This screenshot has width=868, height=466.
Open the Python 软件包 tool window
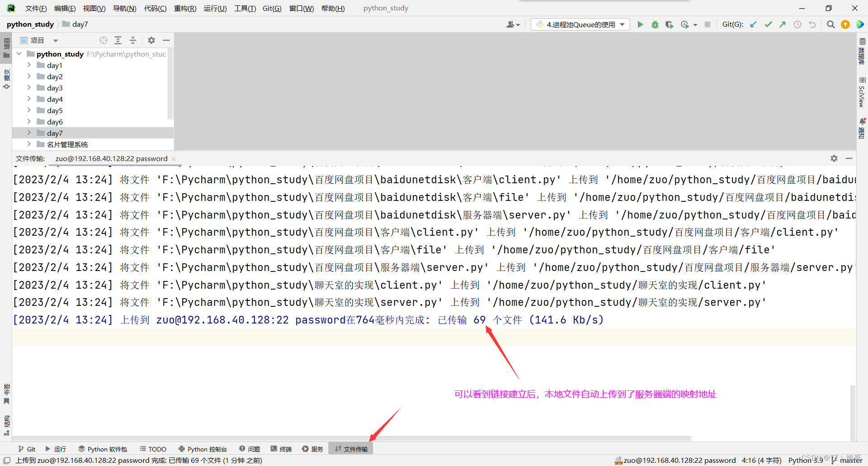[103, 449]
